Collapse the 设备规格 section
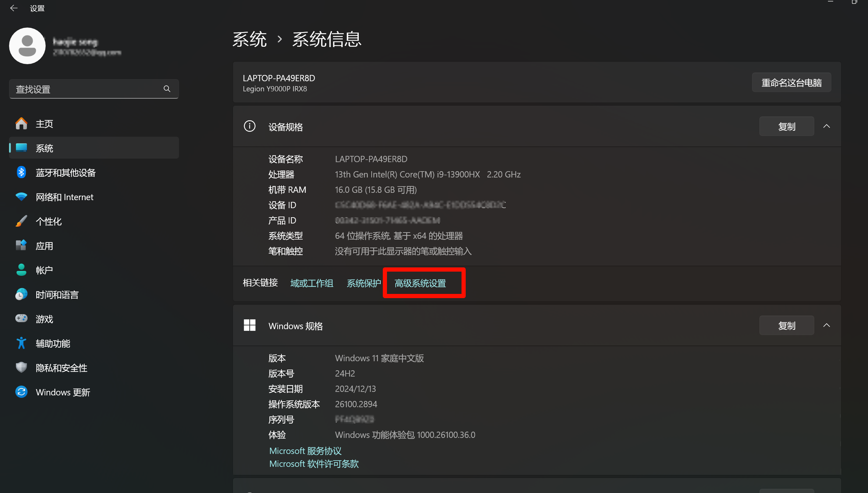868x493 pixels. point(827,126)
